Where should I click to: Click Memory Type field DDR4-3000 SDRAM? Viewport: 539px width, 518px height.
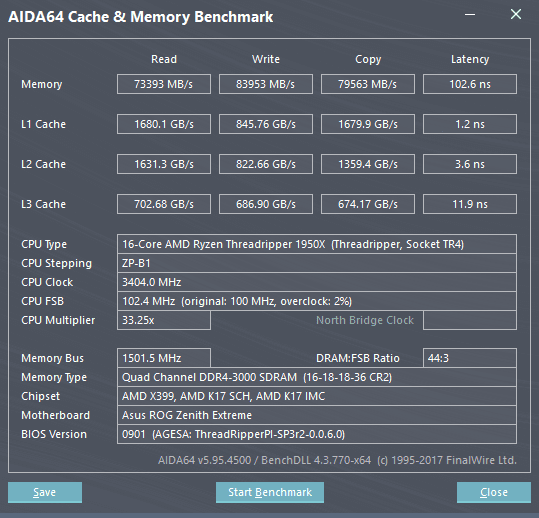pos(317,377)
